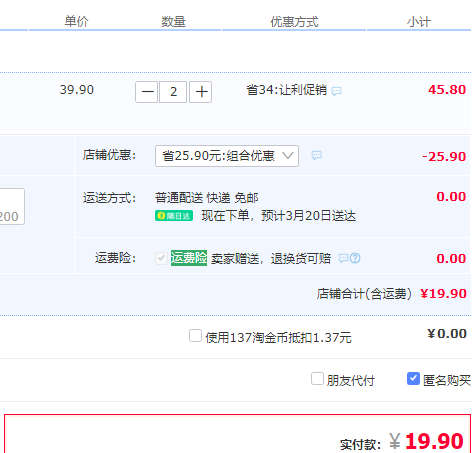Viewport: 474px width, 453px height.
Task: Click the plus quantity button
Action: [x=201, y=92]
